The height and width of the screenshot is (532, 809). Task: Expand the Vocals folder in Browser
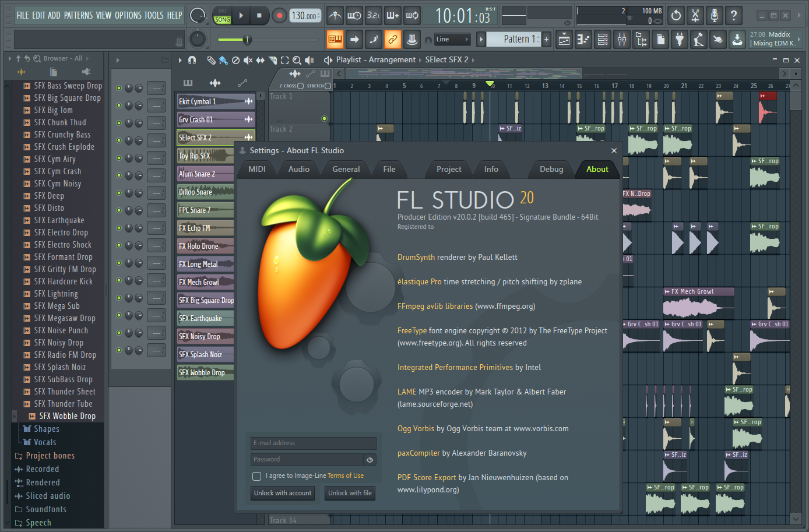[x=39, y=442]
